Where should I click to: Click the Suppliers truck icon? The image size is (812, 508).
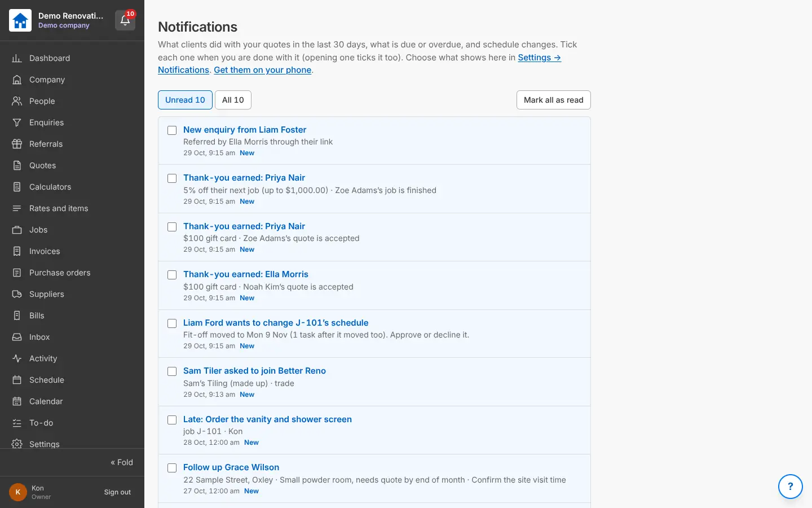pos(17,294)
